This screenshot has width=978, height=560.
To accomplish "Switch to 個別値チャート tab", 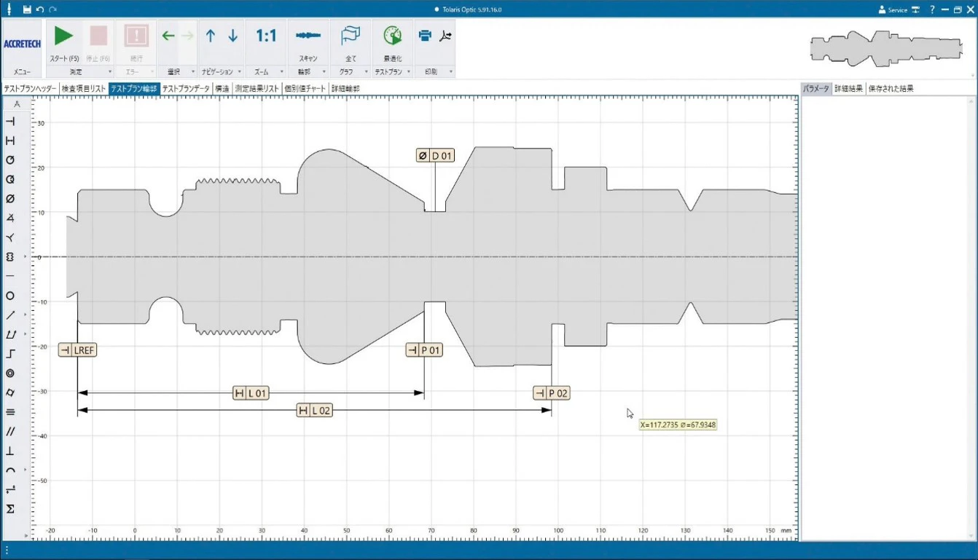I will [305, 88].
